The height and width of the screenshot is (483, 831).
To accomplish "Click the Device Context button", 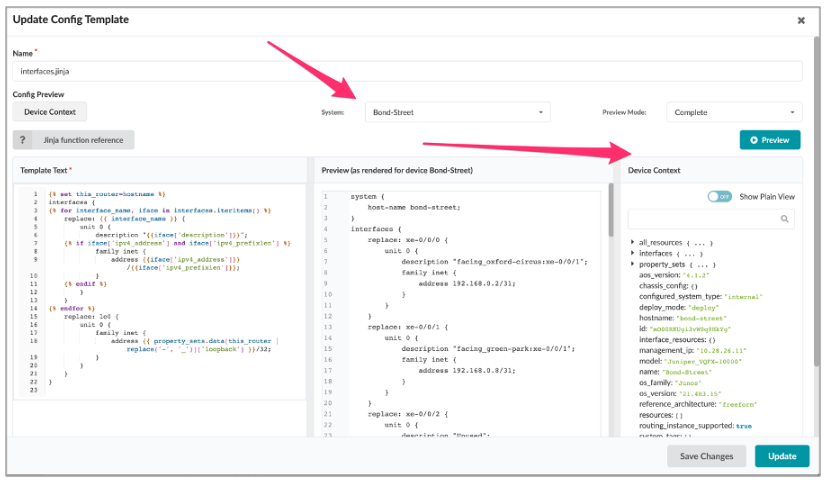I will [50, 112].
